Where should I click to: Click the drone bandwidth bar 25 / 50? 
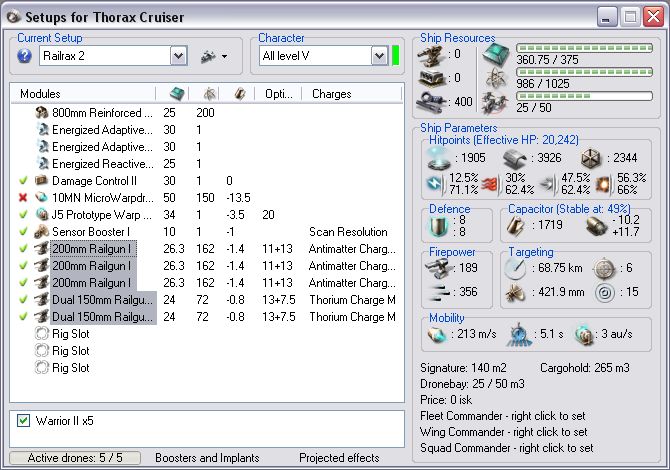[584, 96]
